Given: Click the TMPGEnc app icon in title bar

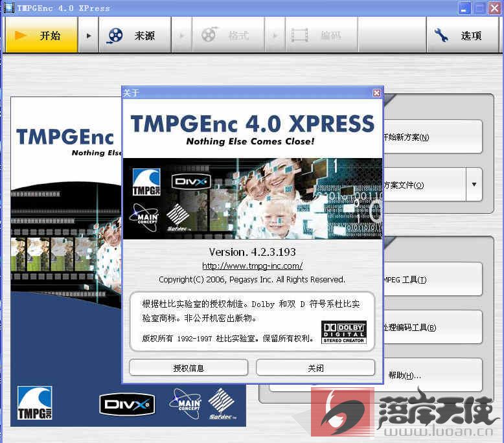Looking at the screenshot, I should [x=8, y=8].
